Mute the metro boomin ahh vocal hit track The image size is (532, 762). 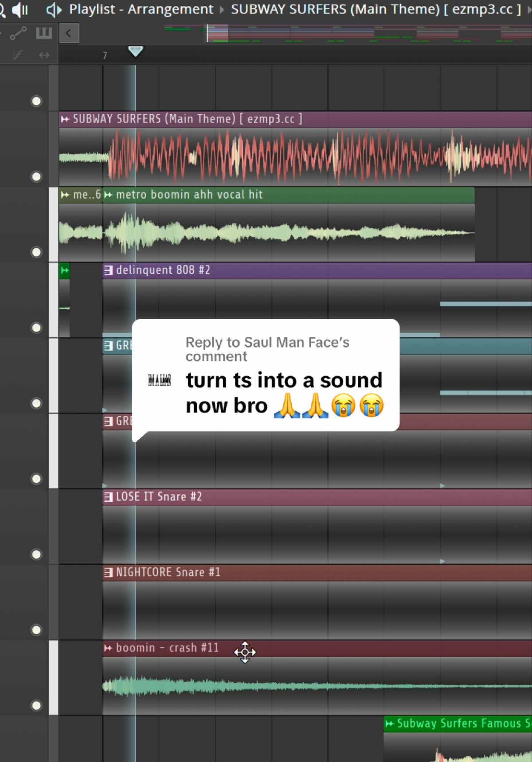(36, 252)
